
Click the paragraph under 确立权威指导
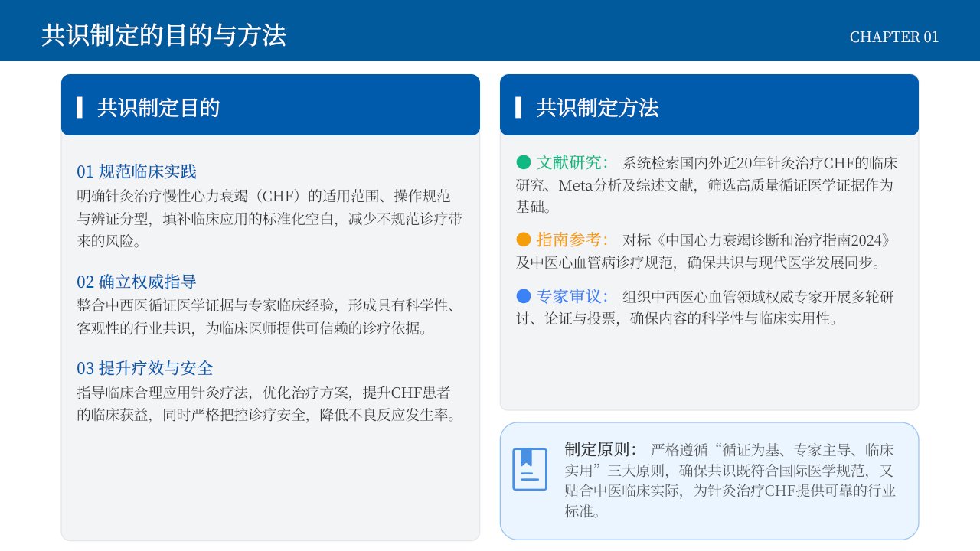point(268,317)
